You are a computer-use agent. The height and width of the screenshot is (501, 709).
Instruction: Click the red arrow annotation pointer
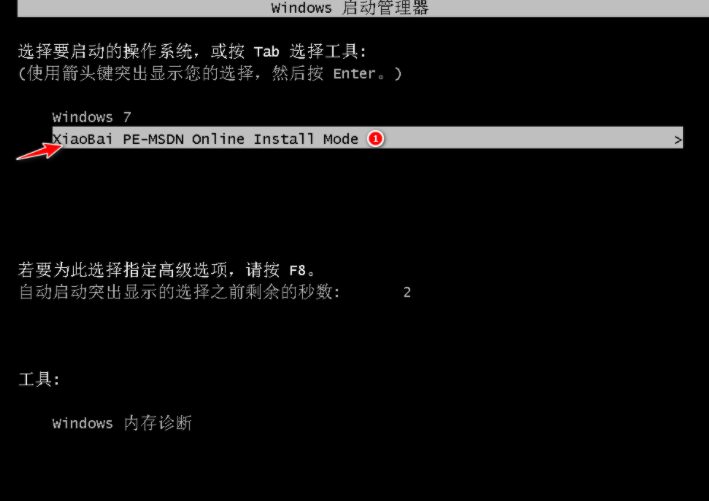(x=39, y=151)
